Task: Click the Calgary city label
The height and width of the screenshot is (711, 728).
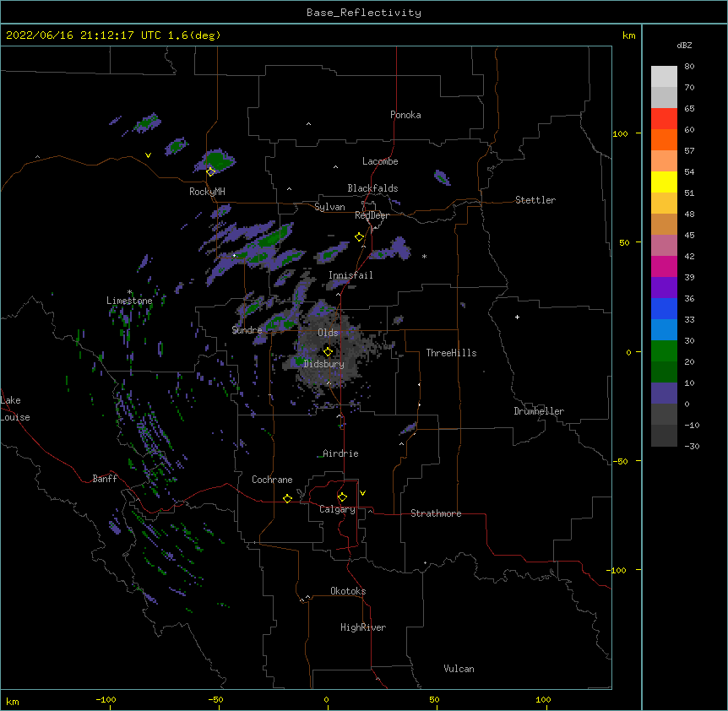Action: pos(337,509)
